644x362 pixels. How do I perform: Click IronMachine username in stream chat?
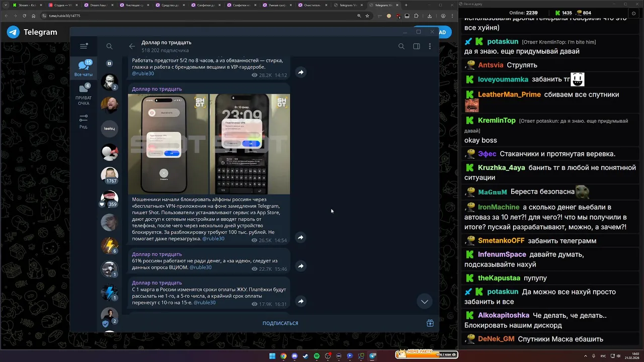[x=499, y=207]
